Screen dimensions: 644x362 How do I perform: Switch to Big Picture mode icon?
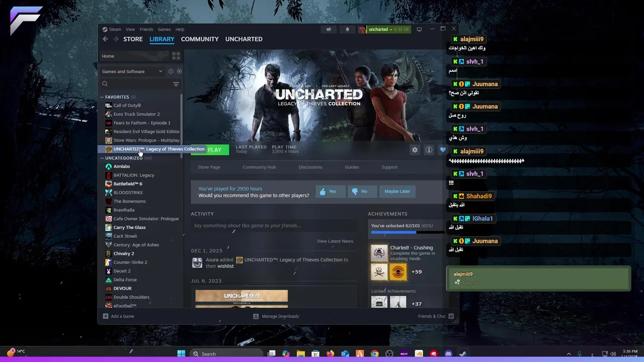(x=419, y=29)
